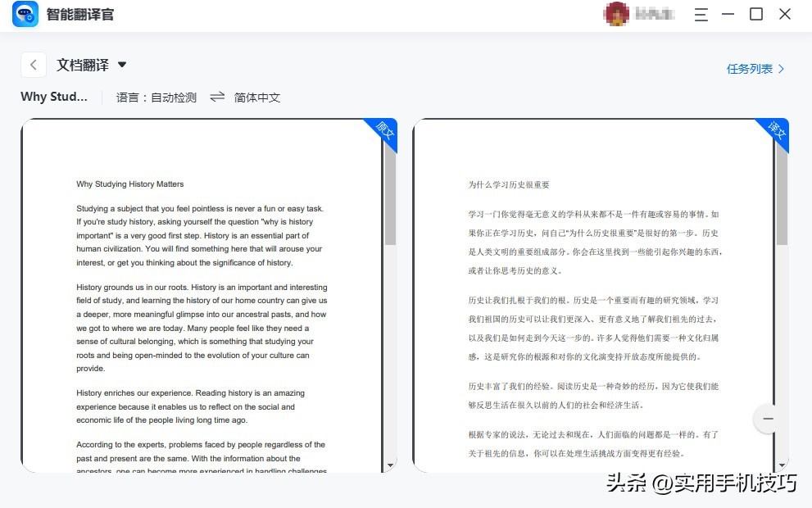Open the 简体中文 target language selector
Screen dimensions: 812x508
coord(259,97)
